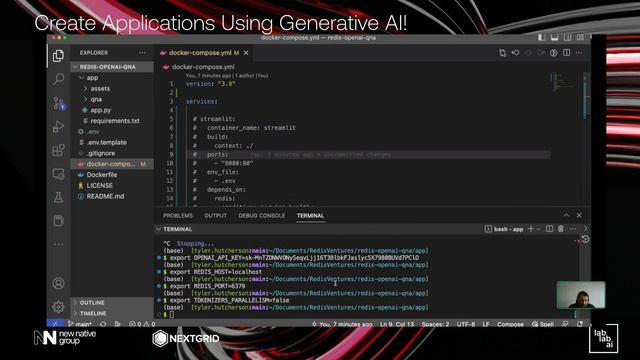The image size is (640, 360).
Task: Open errors and warnings count
Action: (x=142, y=324)
